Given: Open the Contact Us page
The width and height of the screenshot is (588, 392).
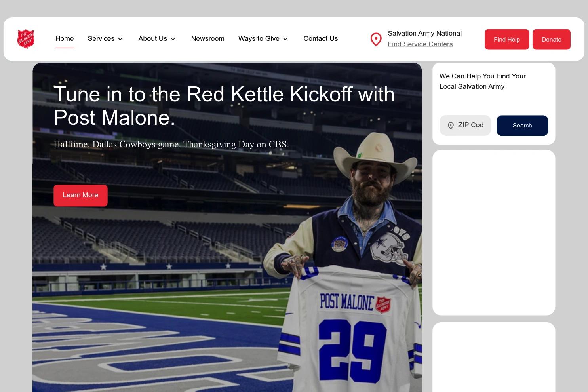Looking at the screenshot, I should (x=320, y=38).
